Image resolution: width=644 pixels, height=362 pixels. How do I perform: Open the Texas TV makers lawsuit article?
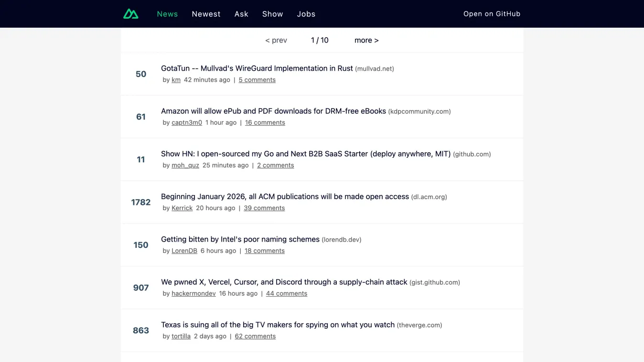278,324
